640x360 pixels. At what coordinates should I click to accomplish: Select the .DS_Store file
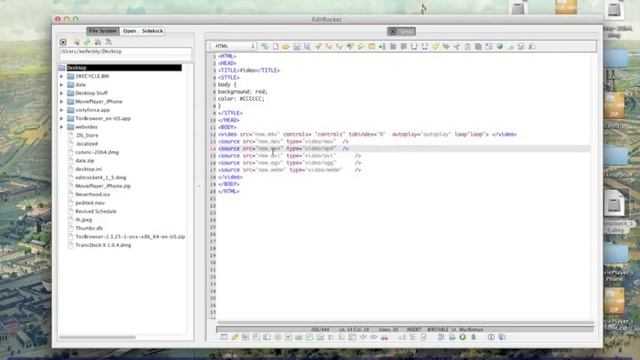pyautogui.click(x=87, y=136)
